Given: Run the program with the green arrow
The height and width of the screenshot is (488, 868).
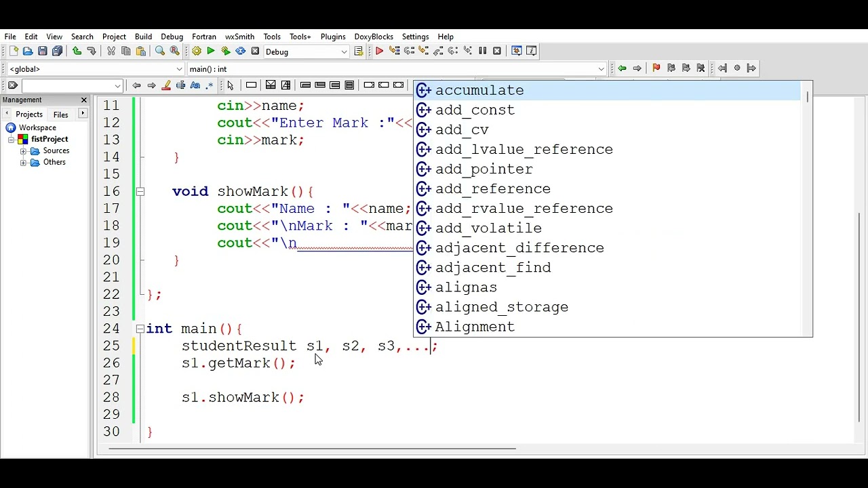Looking at the screenshot, I should click(211, 52).
